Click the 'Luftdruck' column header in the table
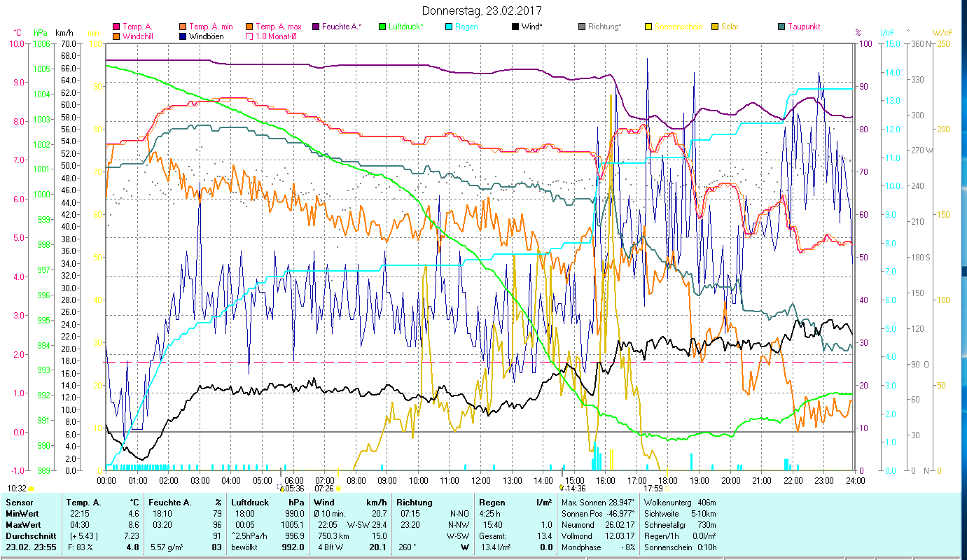The image size is (967, 560). (x=249, y=503)
